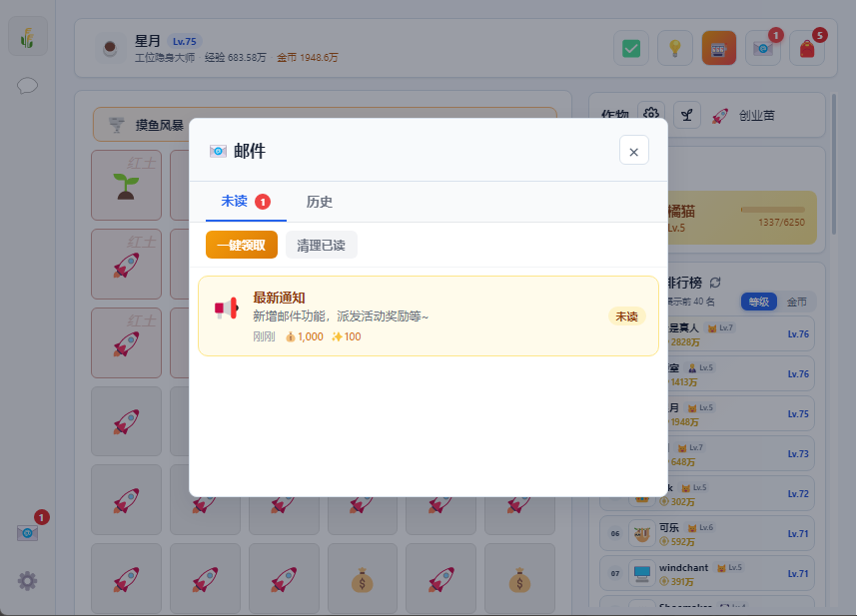Viewport: 857px width, 616px height.
Task: Click the 经验 683.58万 text
Action: tap(236, 57)
